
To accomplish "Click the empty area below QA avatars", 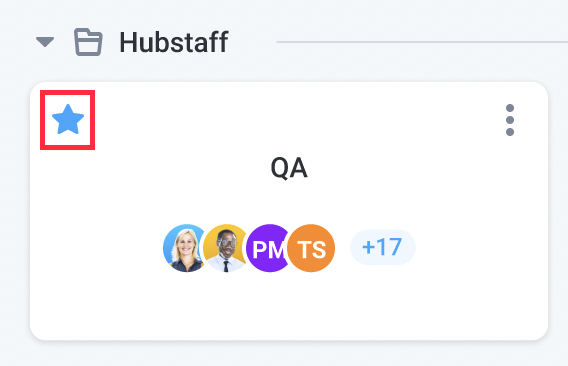I will tap(289, 306).
